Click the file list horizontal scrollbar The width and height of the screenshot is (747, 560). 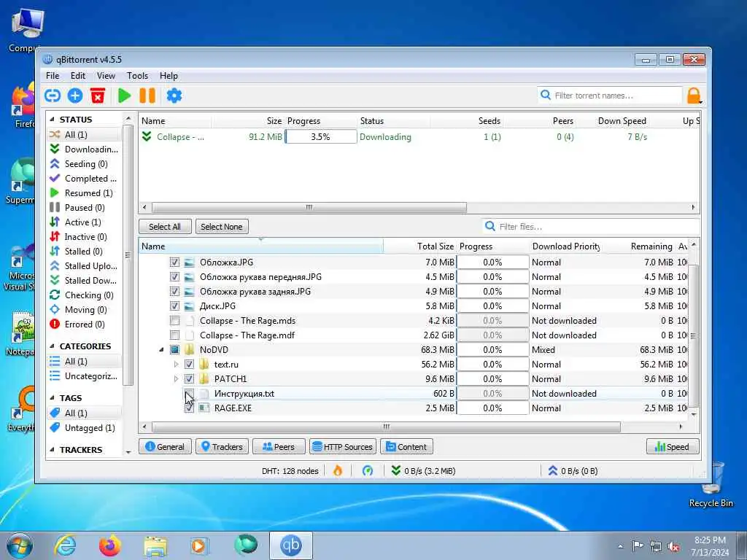pos(386,427)
